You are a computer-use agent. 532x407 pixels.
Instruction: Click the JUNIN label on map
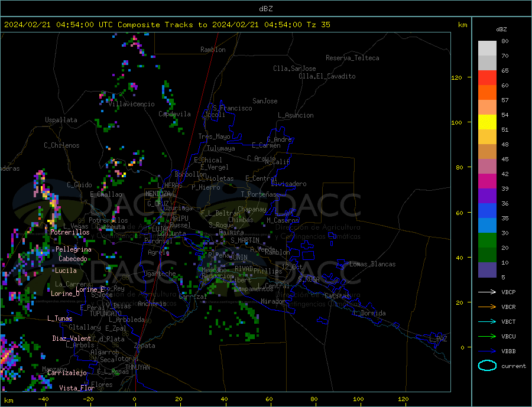pyautogui.click(x=238, y=258)
